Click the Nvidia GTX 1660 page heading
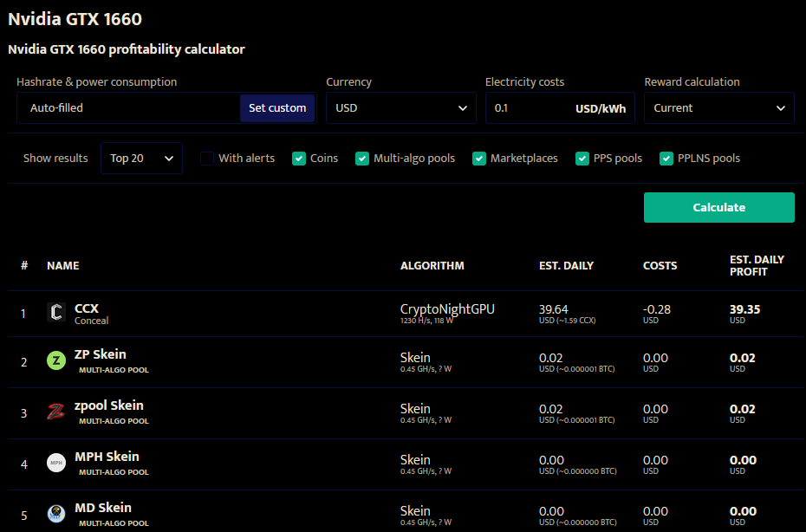The width and height of the screenshot is (806, 532). [x=75, y=19]
